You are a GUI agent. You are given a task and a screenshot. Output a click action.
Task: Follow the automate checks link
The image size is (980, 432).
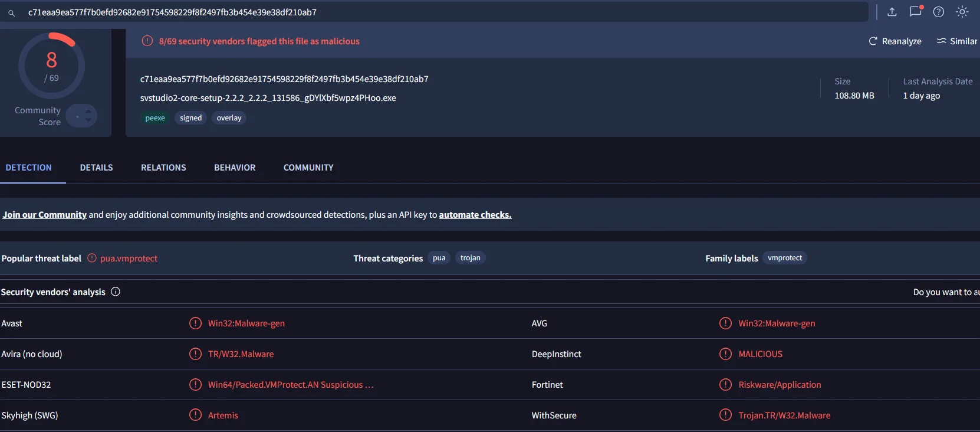click(475, 215)
